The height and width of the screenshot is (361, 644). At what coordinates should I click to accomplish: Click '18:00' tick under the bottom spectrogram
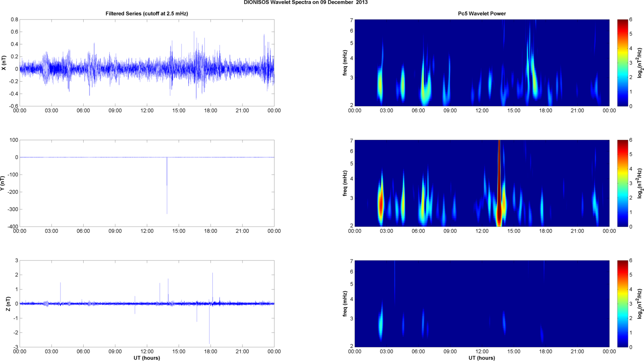click(x=546, y=351)
